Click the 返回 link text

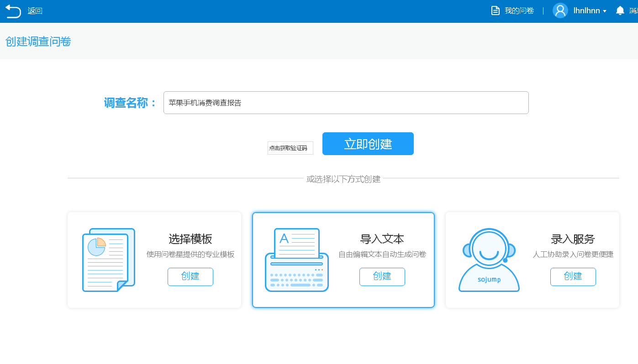coord(35,11)
